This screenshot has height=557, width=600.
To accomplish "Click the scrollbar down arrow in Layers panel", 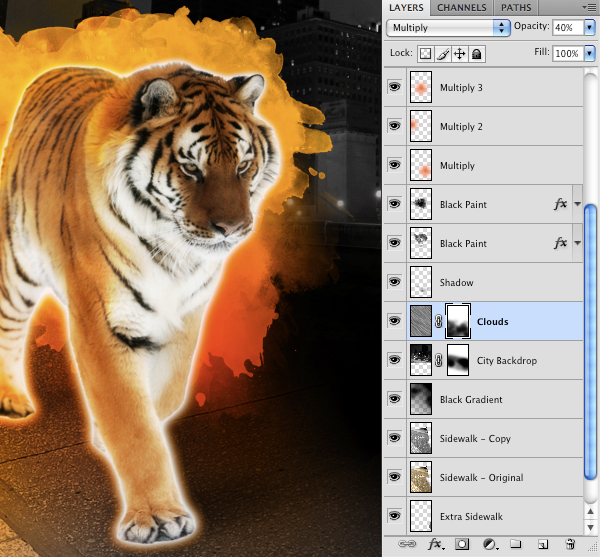I will pyautogui.click(x=590, y=528).
